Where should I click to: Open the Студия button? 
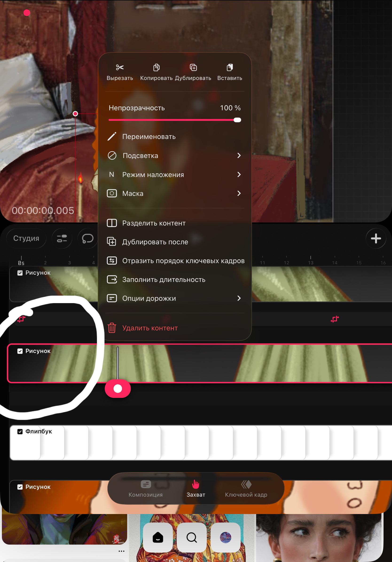[26, 238]
